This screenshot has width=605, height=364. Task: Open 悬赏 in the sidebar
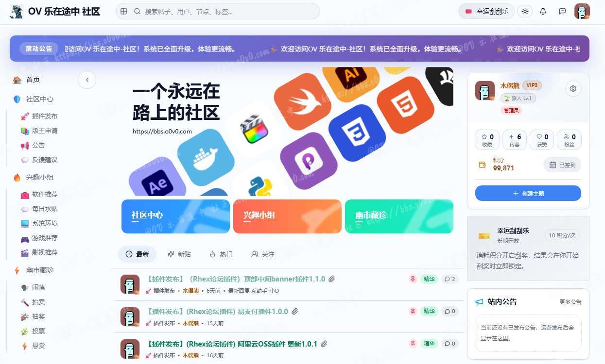point(33,346)
